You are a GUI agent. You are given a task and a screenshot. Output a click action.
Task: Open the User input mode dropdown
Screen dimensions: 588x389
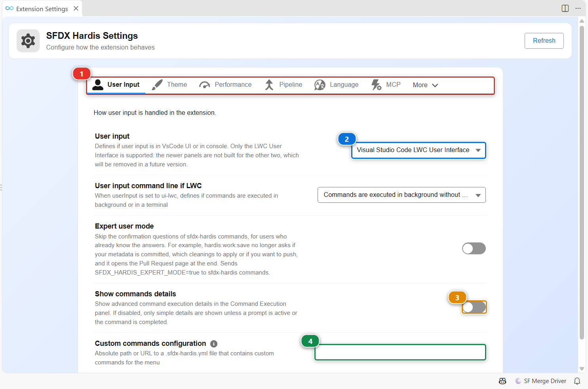point(419,150)
